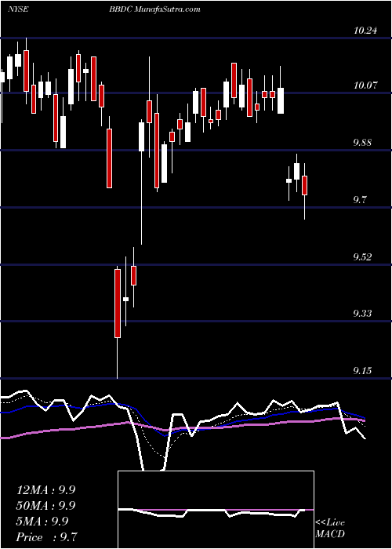Click the NYSE exchange label
Viewport: 392px width, 549px height.
[17, 9]
